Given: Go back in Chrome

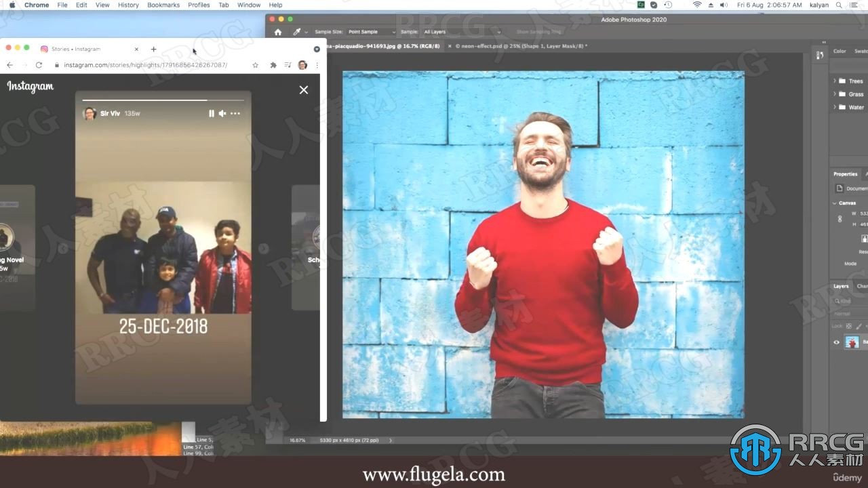Looking at the screenshot, I should tap(9, 65).
